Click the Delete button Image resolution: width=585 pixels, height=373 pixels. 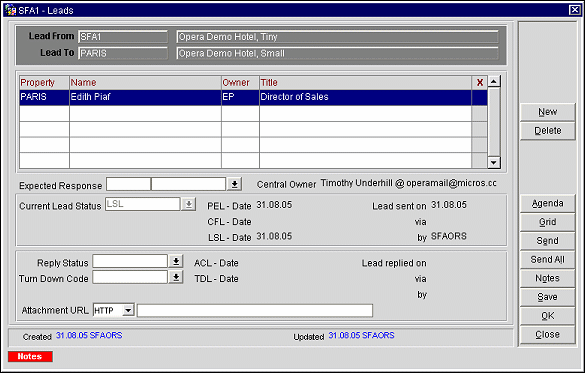[547, 131]
